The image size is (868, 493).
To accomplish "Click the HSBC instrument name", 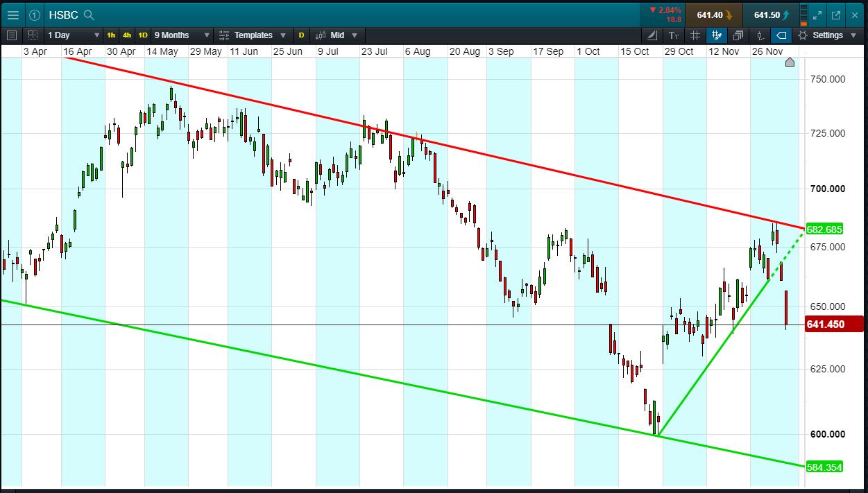I will 64,15.
